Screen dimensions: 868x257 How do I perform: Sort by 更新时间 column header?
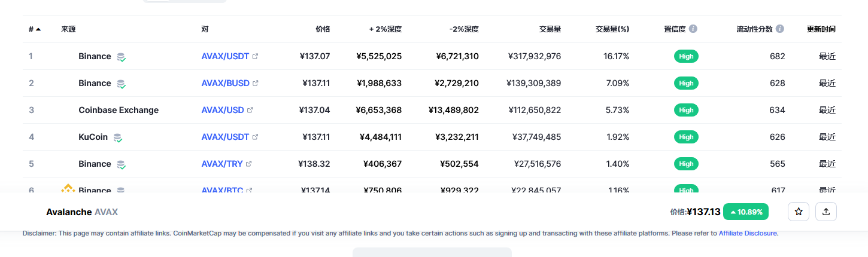pyautogui.click(x=821, y=29)
